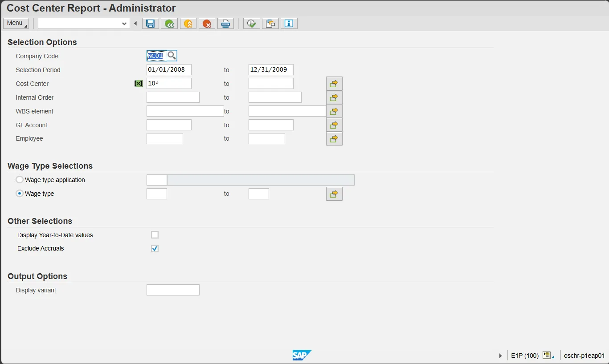Viewport: 609px width, 364px height.
Task: Open multiple selection for Cost Center
Action: 334,84
